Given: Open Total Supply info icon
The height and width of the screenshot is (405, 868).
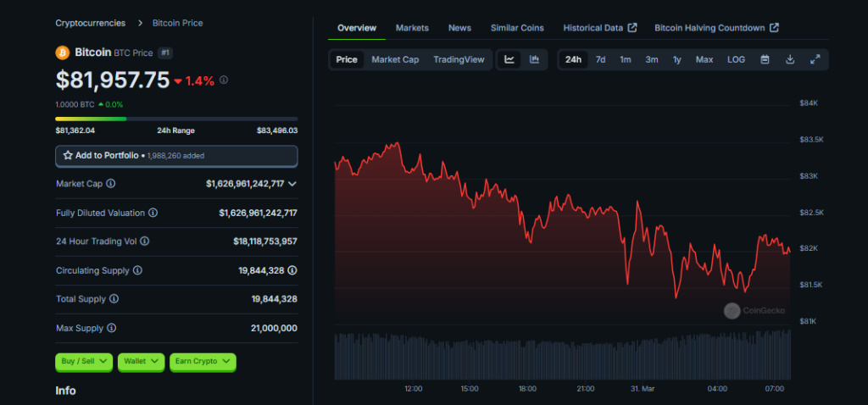Looking at the screenshot, I should pos(114,299).
